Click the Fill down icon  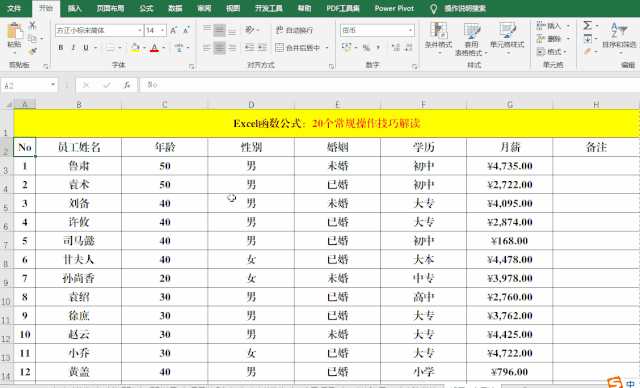click(587, 39)
